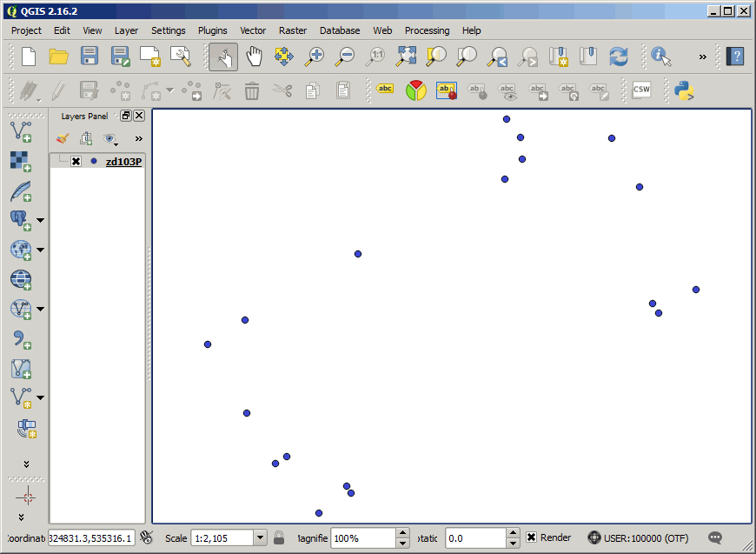Expand Layers Panel toolbar overflow chevron
This screenshot has height=554, width=756.
coord(139,139)
